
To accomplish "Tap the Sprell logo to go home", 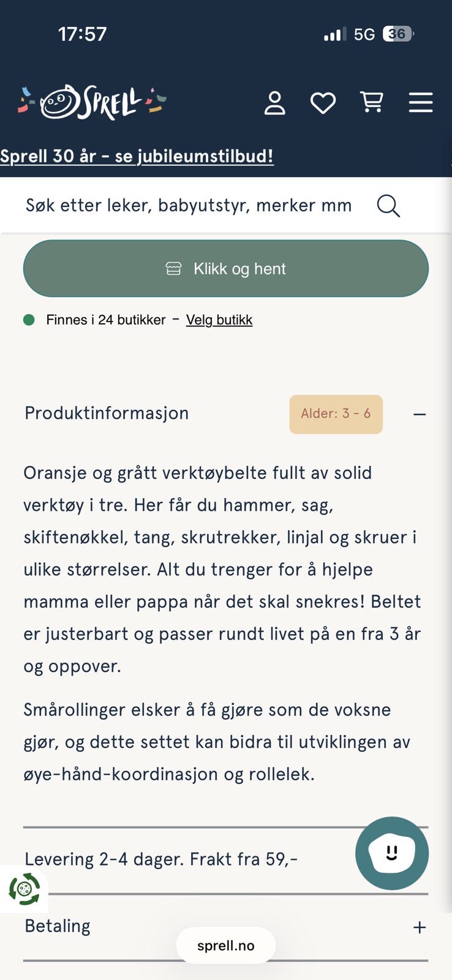I will [x=92, y=102].
